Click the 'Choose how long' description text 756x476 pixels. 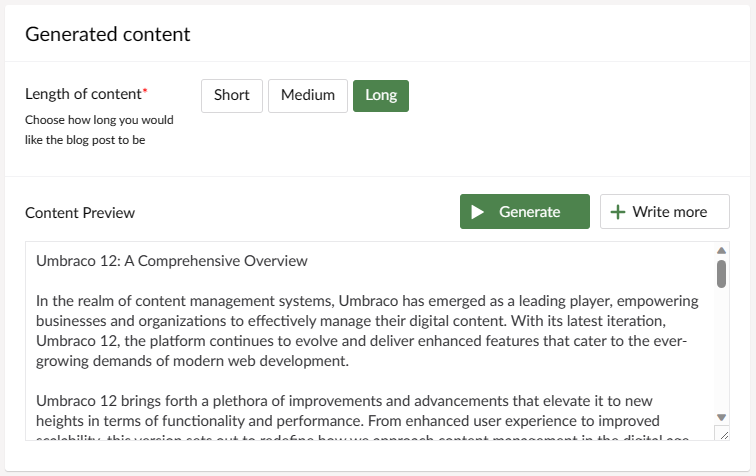coord(99,130)
